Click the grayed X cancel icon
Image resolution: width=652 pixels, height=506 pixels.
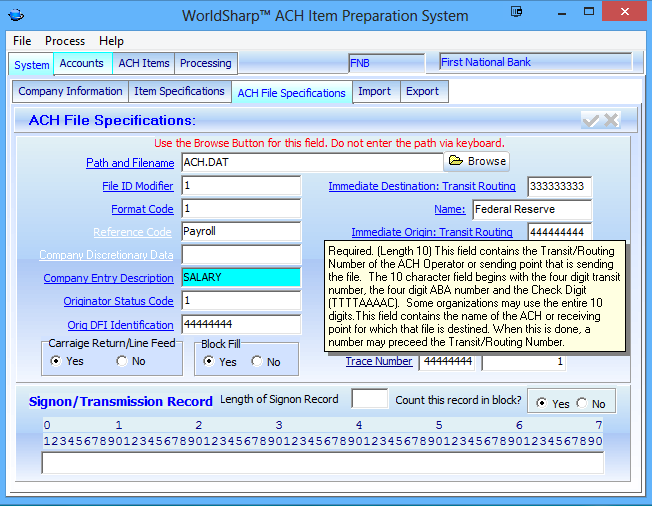tap(610, 120)
